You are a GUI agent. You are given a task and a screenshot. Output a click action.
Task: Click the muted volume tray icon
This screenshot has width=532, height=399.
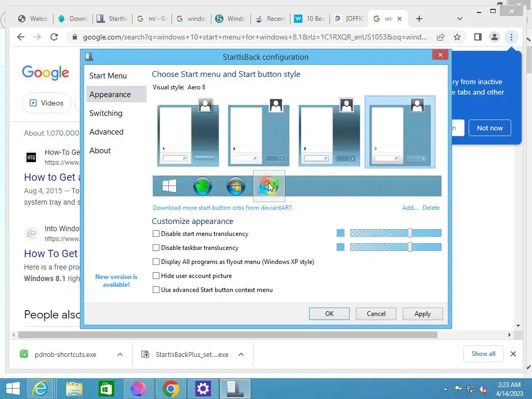point(483,389)
